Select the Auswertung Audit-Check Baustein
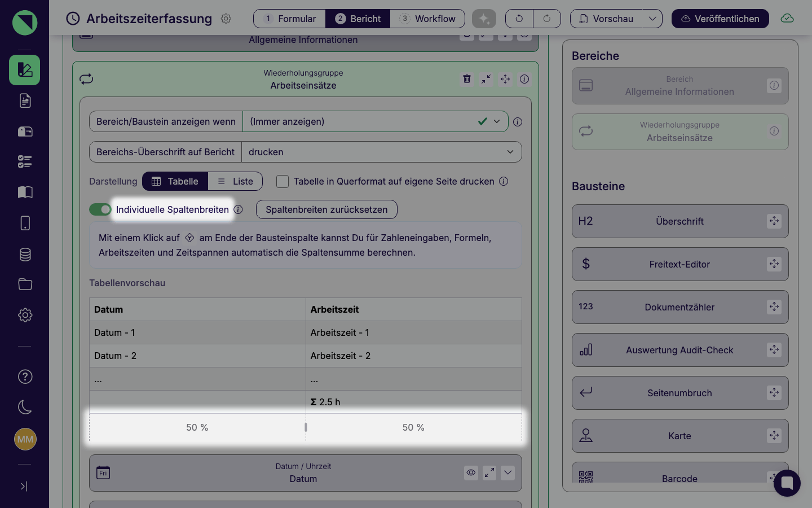The width and height of the screenshot is (812, 508). point(680,350)
